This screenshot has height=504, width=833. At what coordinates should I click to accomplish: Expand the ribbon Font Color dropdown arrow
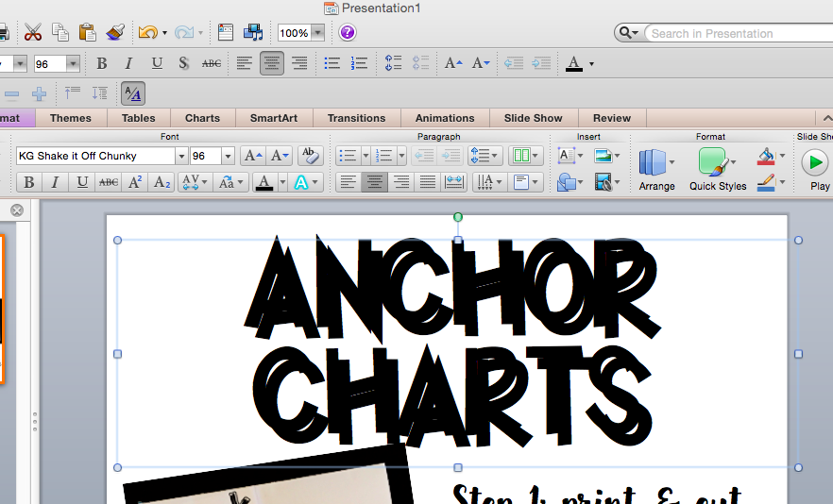pos(282,183)
